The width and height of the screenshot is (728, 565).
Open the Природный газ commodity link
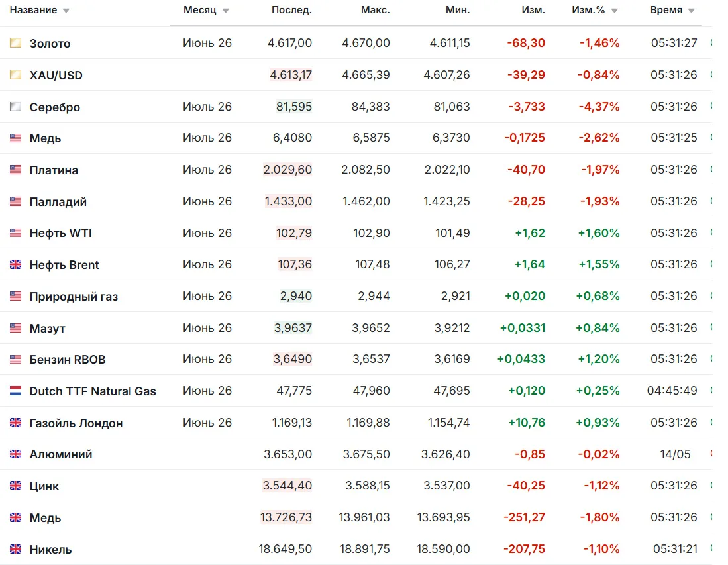pyautogui.click(x=74, y=297)
